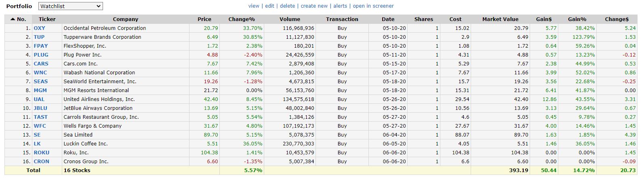
Task: Open the PLUG ticker link
Action: (x=41, y=55)
